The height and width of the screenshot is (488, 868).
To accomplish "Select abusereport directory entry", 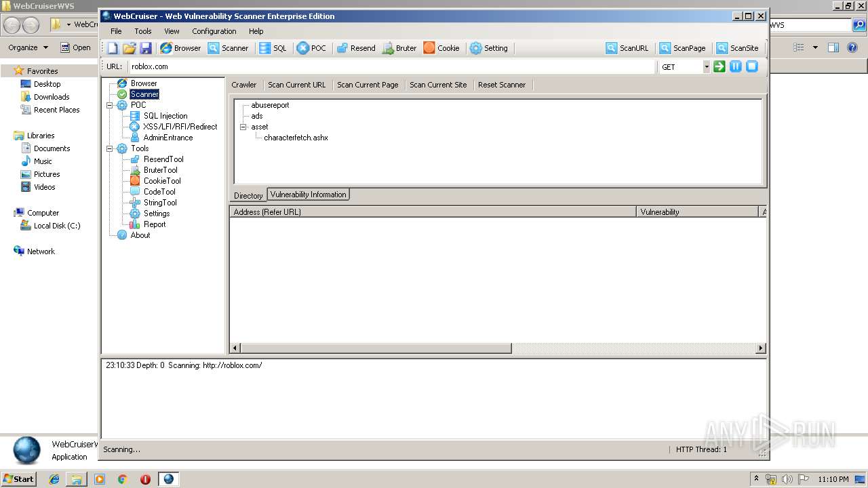I will [x=270, y=105].
